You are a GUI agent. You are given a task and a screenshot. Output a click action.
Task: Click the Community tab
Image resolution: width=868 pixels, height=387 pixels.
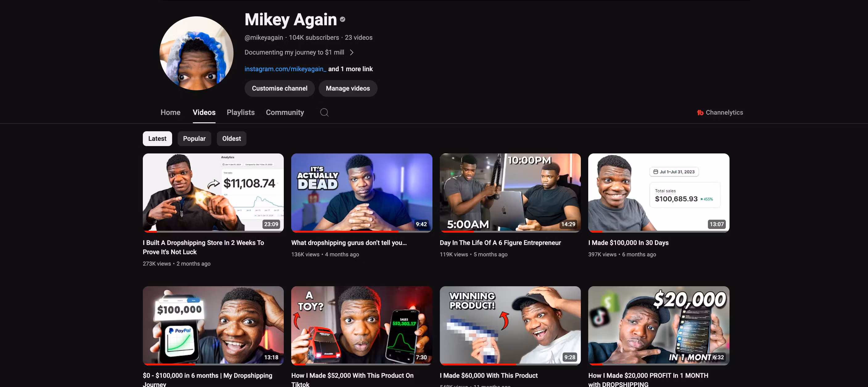[x=285, y=112]
